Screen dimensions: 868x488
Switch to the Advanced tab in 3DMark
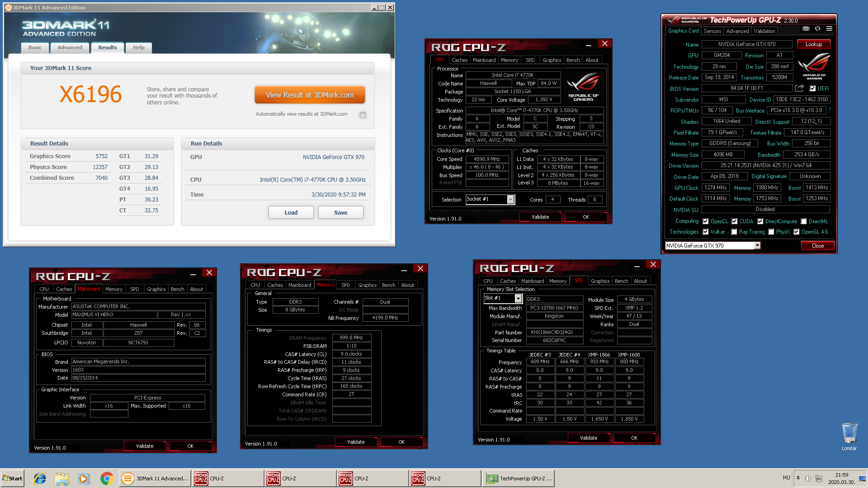click(70, 47)
